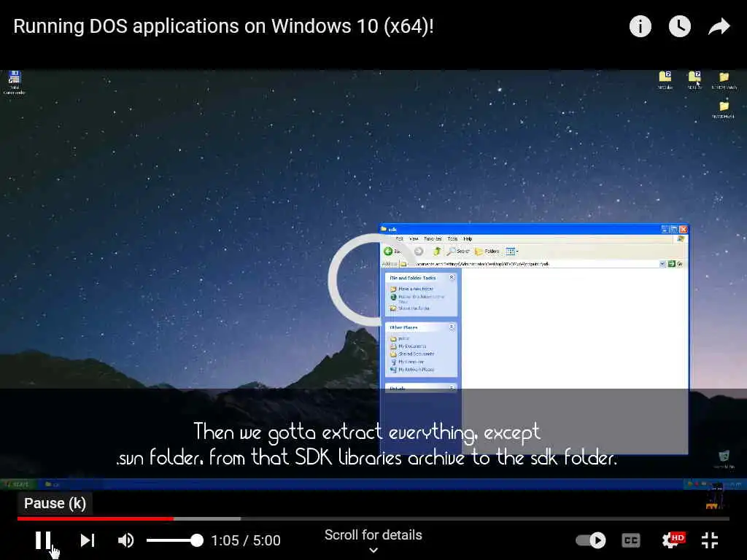Click Shared Documents in Other Places
Viewport: 747px width, 560px height.
[412, 354]
